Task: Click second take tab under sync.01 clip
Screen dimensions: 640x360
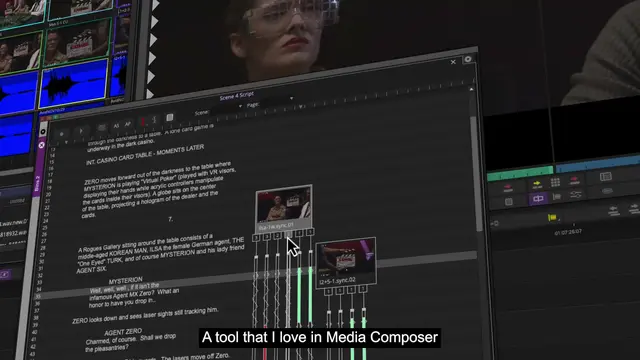Action: point(267,237)
